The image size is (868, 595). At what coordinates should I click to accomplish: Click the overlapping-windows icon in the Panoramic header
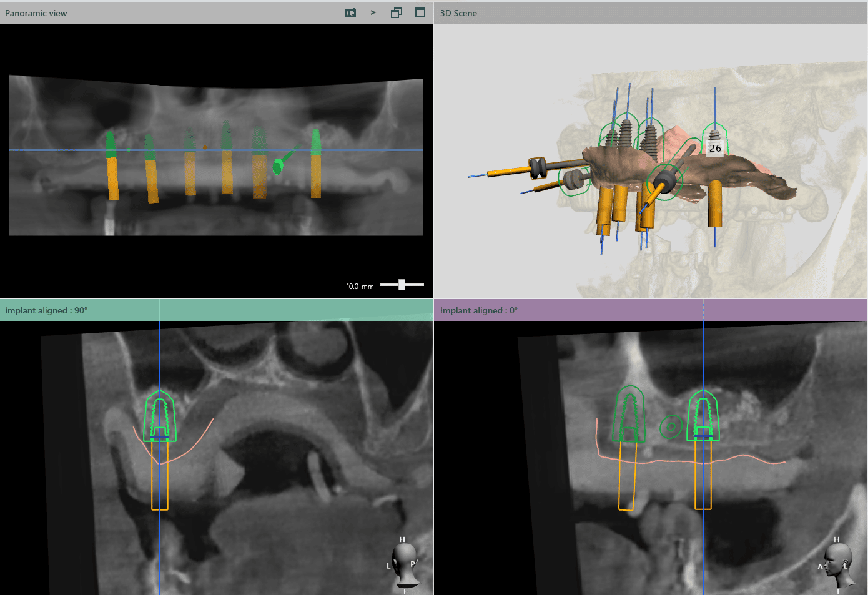point(397,12)
